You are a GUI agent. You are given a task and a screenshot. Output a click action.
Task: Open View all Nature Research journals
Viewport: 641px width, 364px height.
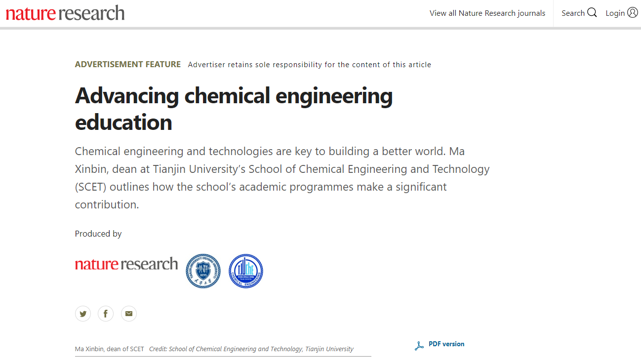click(x=487, y=13)
